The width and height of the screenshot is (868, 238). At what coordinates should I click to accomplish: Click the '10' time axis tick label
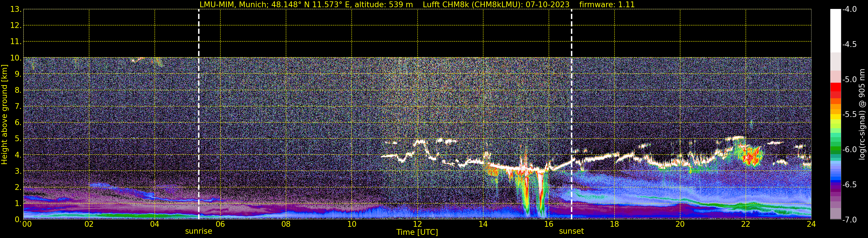(352, 224)
